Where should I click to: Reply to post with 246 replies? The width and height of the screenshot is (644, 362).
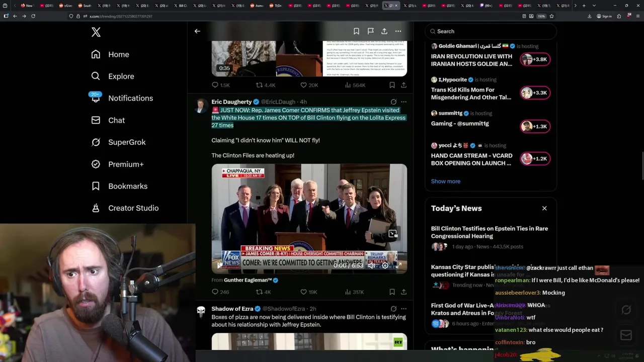[x=220, y=292]
